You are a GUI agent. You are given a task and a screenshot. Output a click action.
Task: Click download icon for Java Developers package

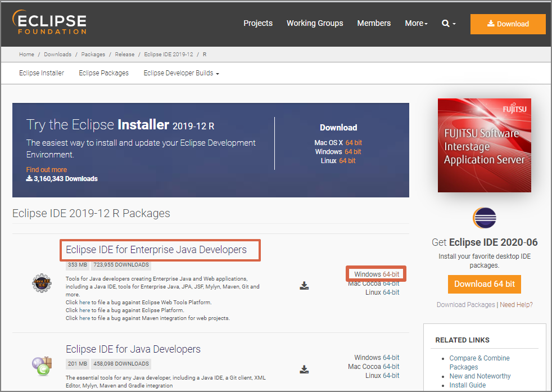tap(304, 369)
